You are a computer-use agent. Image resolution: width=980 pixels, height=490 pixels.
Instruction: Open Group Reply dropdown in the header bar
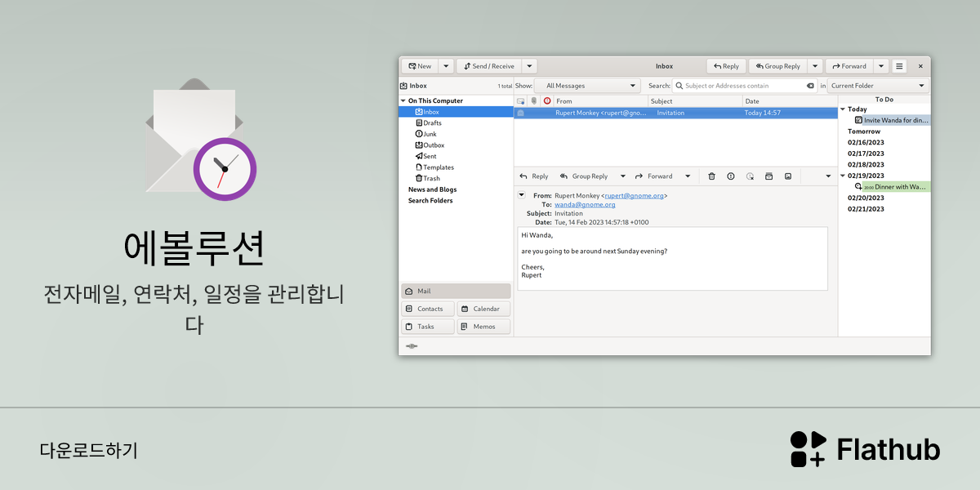(815, 66)
